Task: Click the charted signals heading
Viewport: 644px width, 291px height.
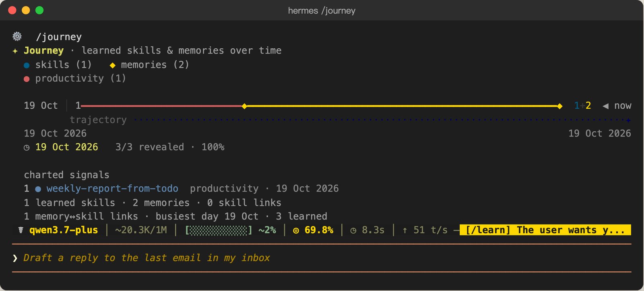Action: [x=67, y=175]
